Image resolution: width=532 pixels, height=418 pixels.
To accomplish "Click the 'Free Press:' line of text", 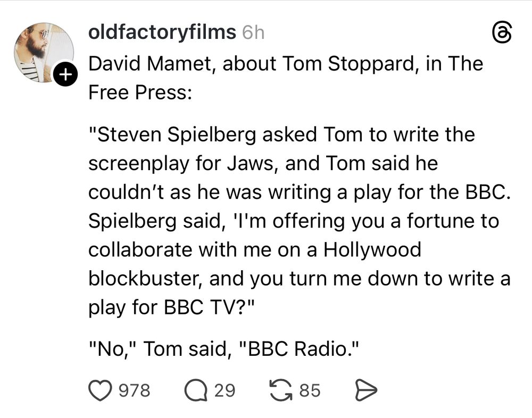I will coord(140,93).
